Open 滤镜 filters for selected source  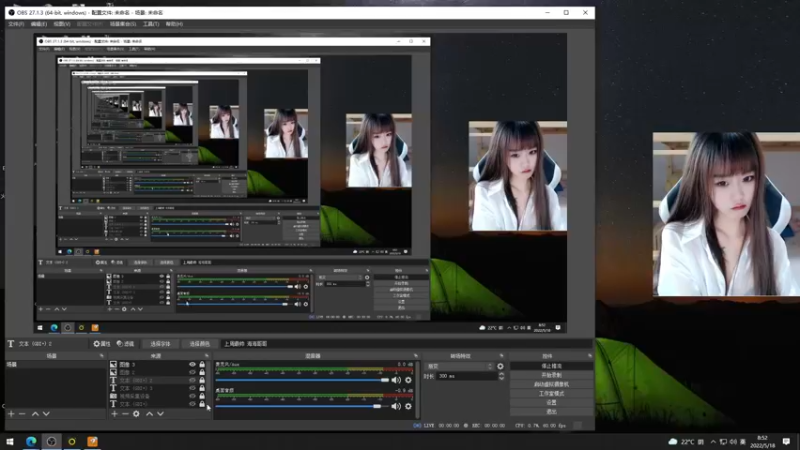[x=125, y=344]
